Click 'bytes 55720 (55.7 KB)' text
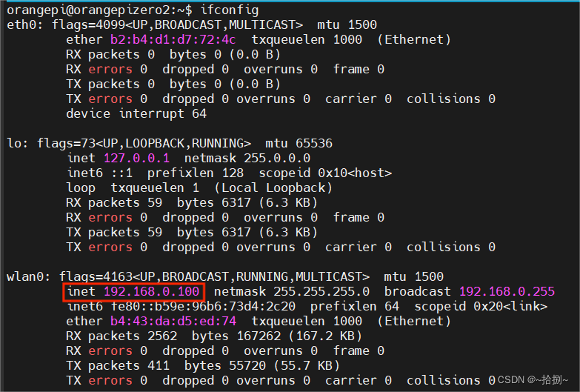Viewport: 580px width, 392px height. pyautogui.click(x=262, y=365)
